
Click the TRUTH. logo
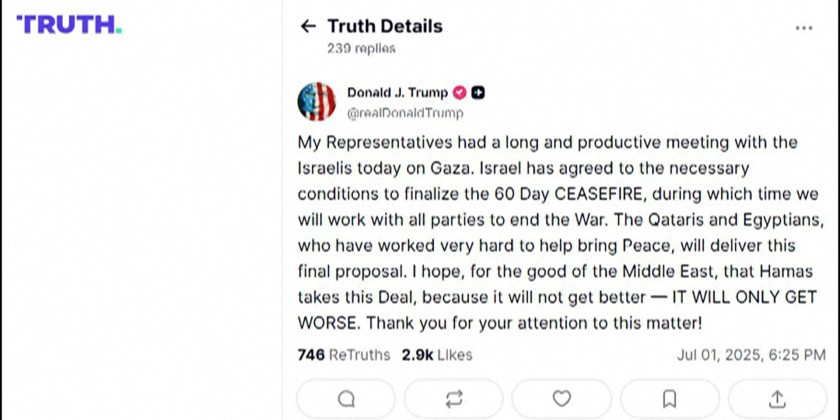(69, 25)
